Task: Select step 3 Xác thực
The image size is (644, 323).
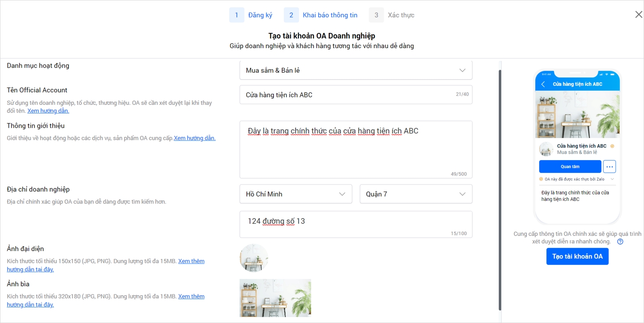Action: 392,15
